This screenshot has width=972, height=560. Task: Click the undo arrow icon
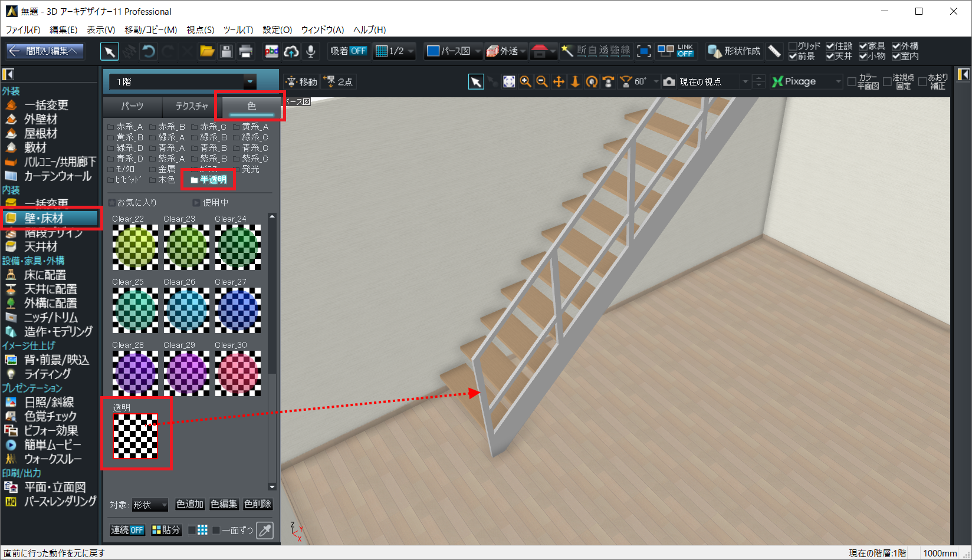pos(149,51)
